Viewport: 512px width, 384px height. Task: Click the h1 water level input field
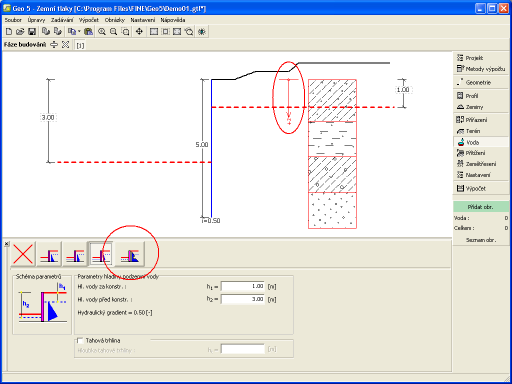[x=243, y=286]
